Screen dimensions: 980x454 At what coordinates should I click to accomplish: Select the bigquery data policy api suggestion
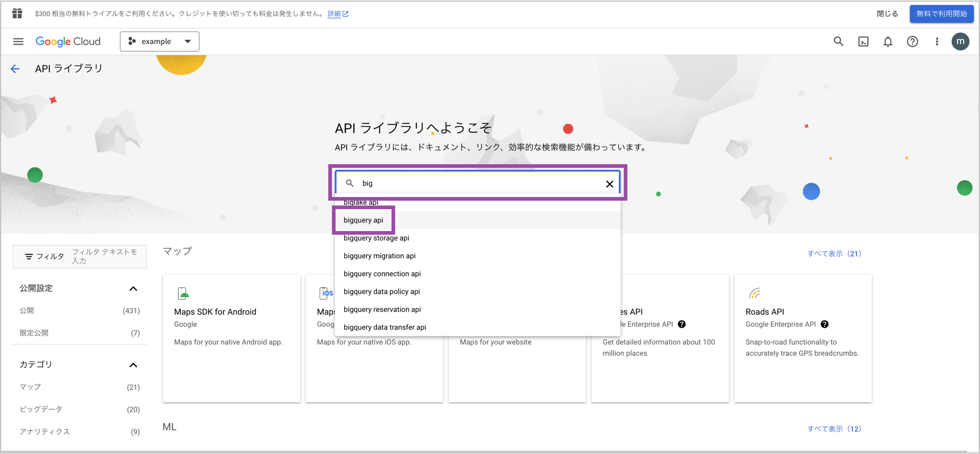point(477,291)
